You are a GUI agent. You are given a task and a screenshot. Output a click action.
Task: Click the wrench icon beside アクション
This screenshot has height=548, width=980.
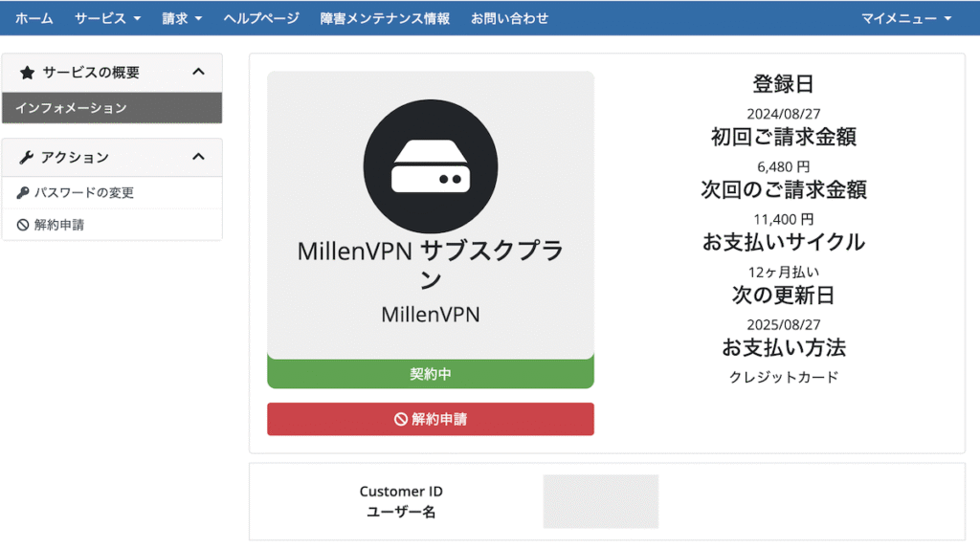point(27,158)
